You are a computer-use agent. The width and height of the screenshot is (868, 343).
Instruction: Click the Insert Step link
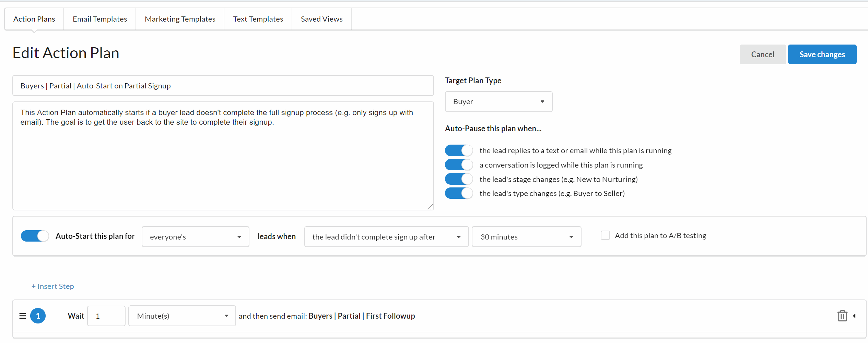click(x=53, y=286)
